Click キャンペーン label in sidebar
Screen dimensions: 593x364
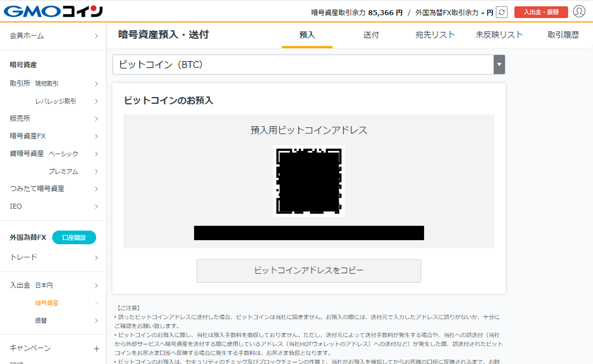tap(30, 348)
